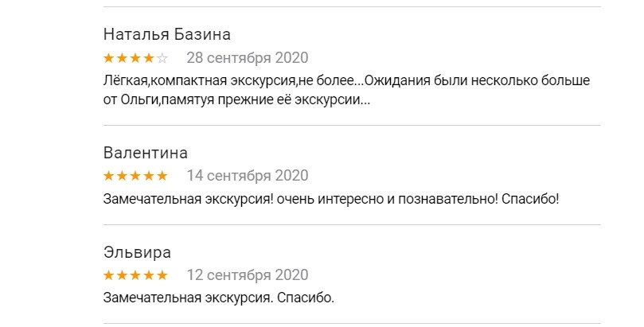Click the fifth star in Валентина's rating
The height and width of the screenshot is (327, 644).
[162, 176]
